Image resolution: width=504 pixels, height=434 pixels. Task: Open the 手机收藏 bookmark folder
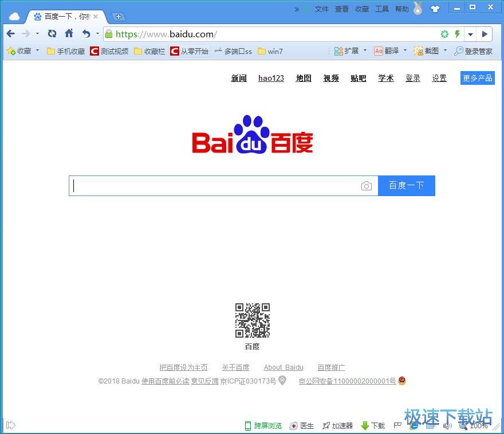click(x=66, y=51)
